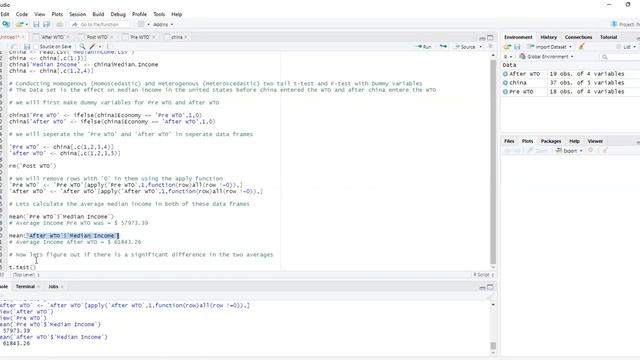
Task: Expand the china data object icon
Action: click(x=505, y=83)
